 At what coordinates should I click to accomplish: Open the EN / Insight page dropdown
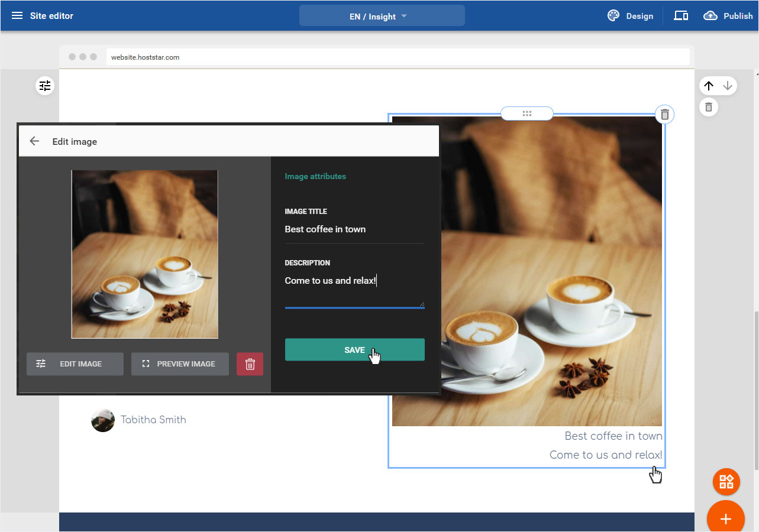[382, 16]
